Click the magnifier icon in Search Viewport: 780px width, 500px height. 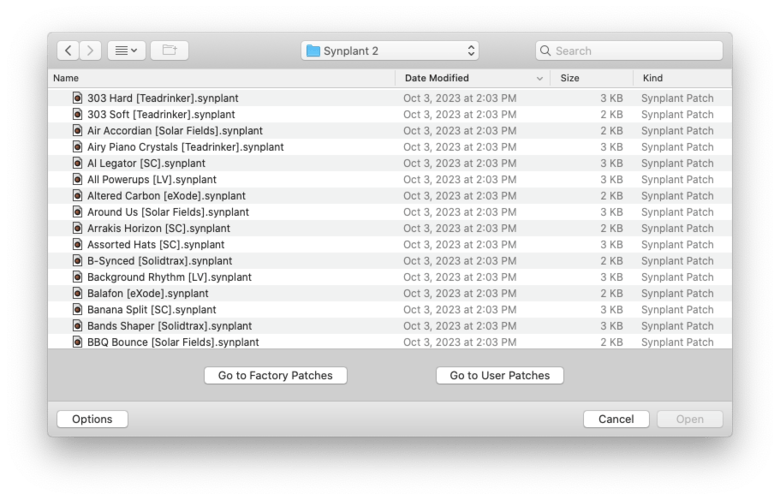(x=545, y=51)
